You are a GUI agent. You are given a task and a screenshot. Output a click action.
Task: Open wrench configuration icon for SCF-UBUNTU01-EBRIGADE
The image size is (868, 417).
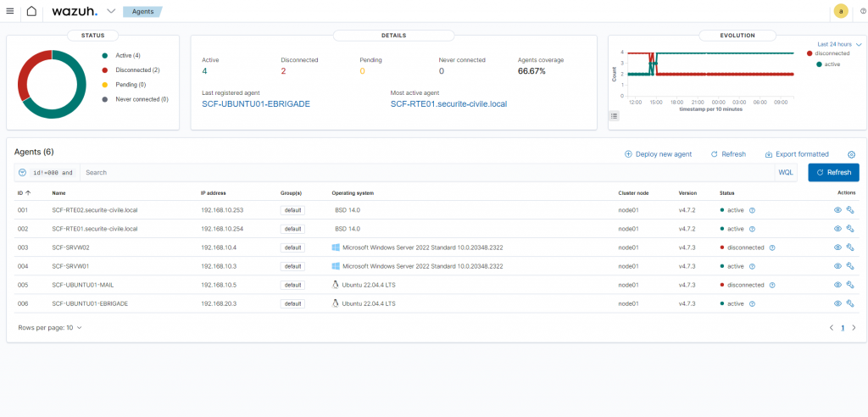tap(850, 303)
